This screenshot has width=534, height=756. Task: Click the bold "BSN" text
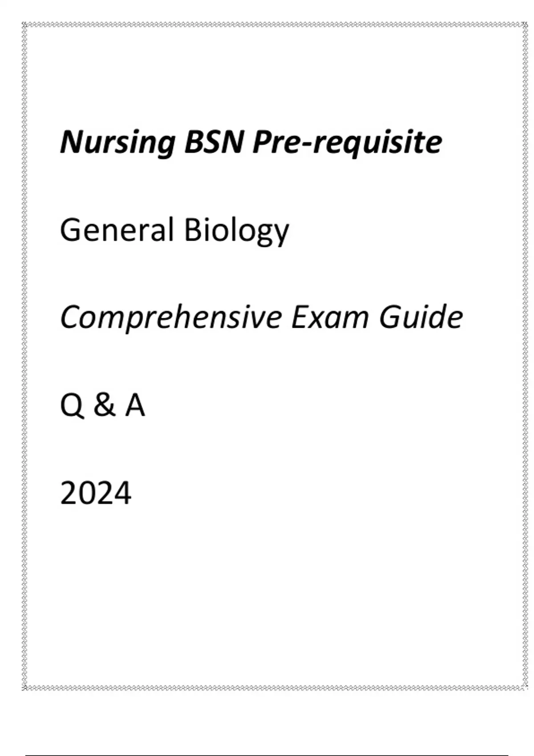tap(214, 142)
